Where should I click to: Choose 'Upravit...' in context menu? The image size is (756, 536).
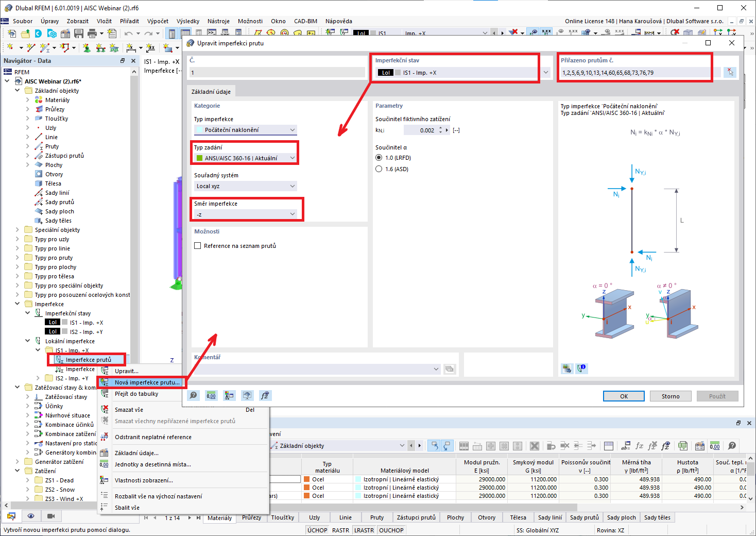(x=127, y=371)
